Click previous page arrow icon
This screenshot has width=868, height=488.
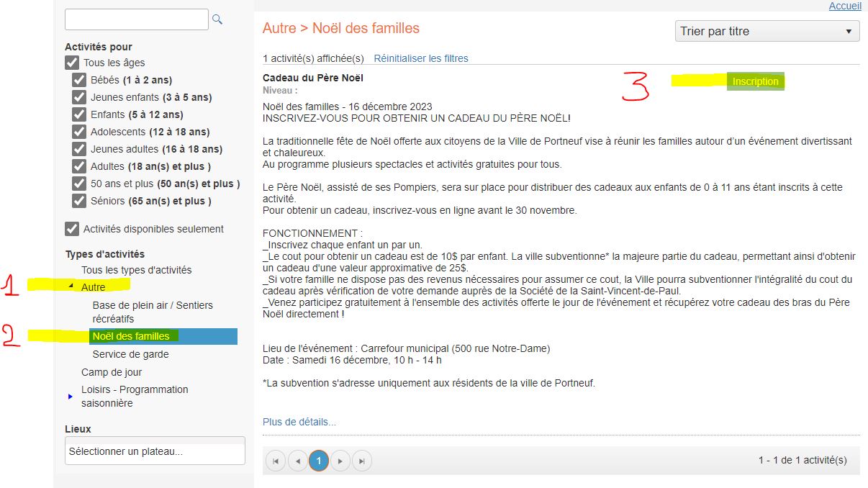[x=297, y=461]
